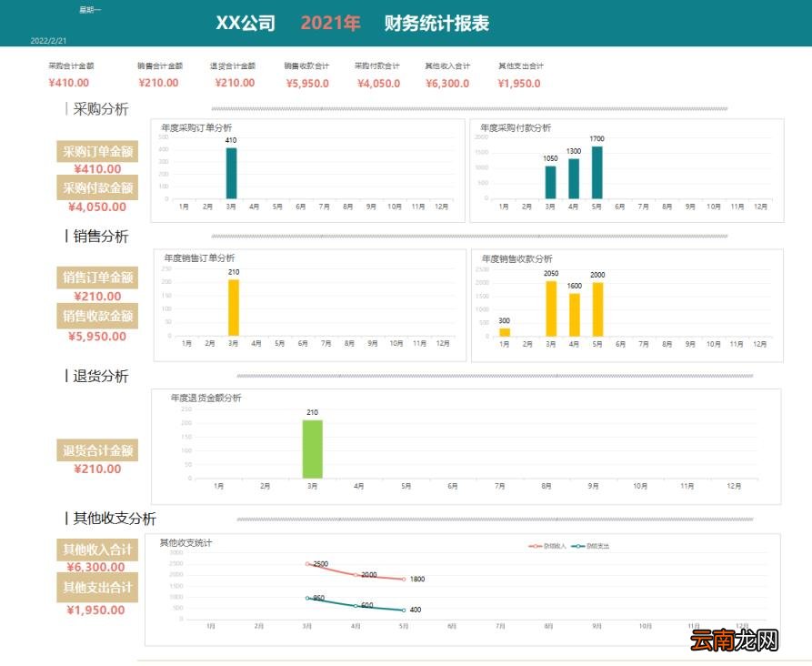
Task: Select ¥6,300.0 under 其他收入合计 summary
Action: click(447, 84)
